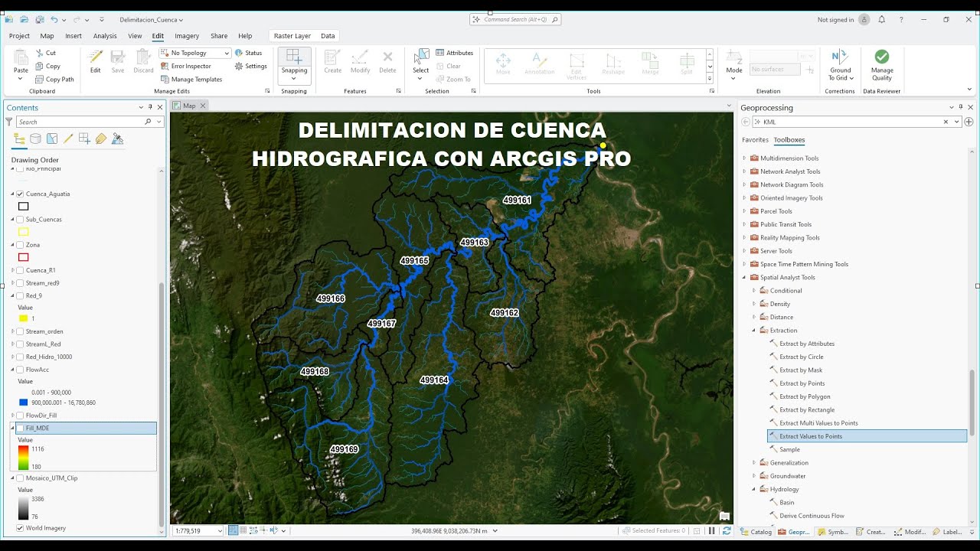Open the Project tab
This screenshot has width=980, height=551.
click(19, 36)
